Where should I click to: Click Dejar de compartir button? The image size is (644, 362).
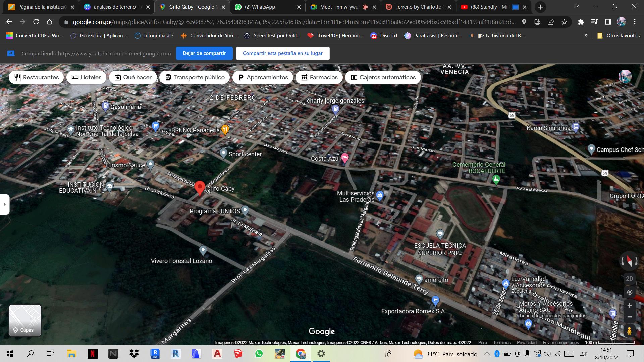click(204, 53)
